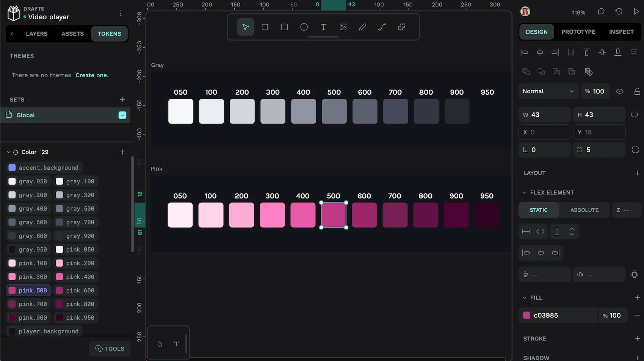Switch to the Layers tab
This screenshot has width=644, height=361.
pyautogui.click(x=37, y=34)
